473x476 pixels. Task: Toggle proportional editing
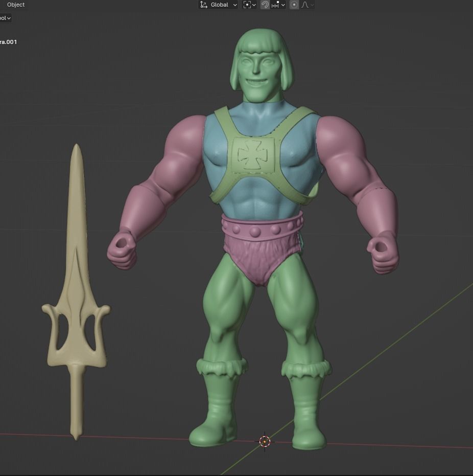click(294, 5)
